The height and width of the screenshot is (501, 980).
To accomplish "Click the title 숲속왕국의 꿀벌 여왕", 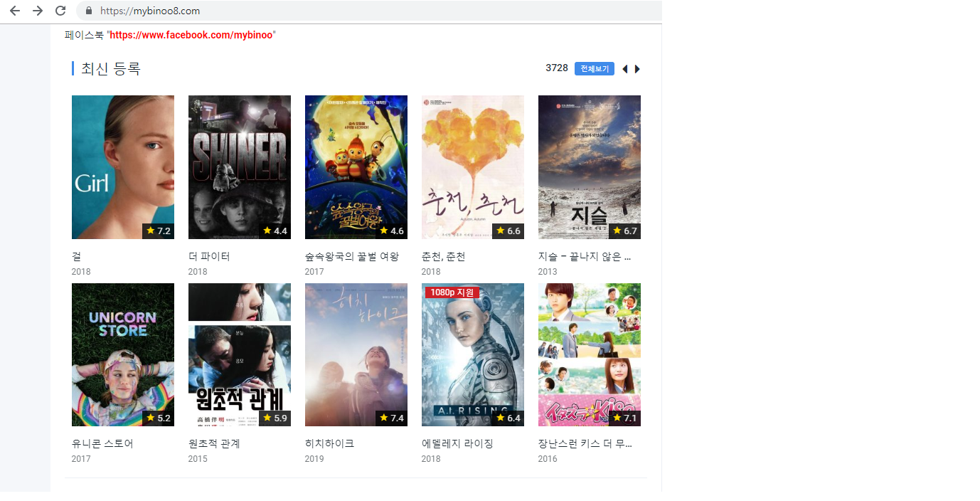I will point(352,256).
